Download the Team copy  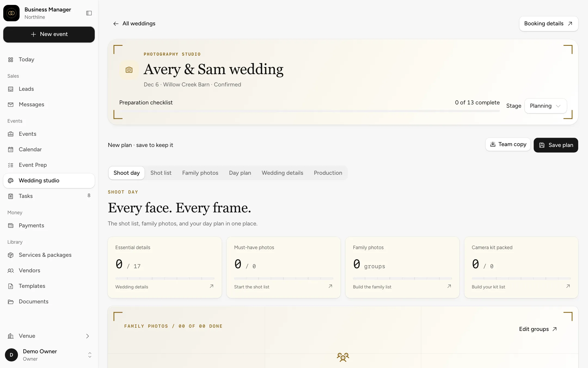pos(508,144)
